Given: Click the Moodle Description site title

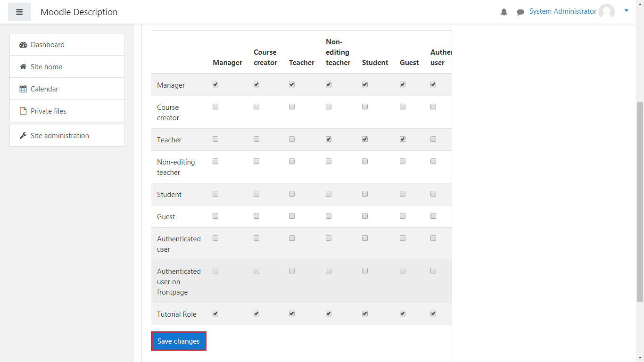Looking at the screenshot, I should (x=79, y=12).
